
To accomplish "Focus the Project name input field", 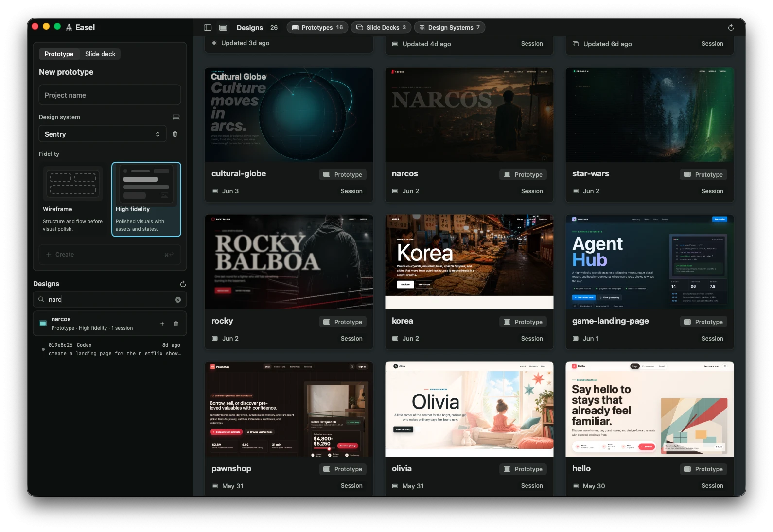I will (x=110, y=95).
